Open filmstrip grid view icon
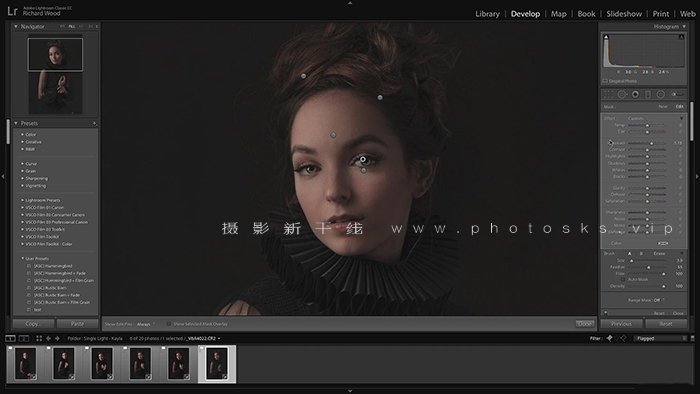This screenshot has height=394, width=700. click(x=39, y=338)
